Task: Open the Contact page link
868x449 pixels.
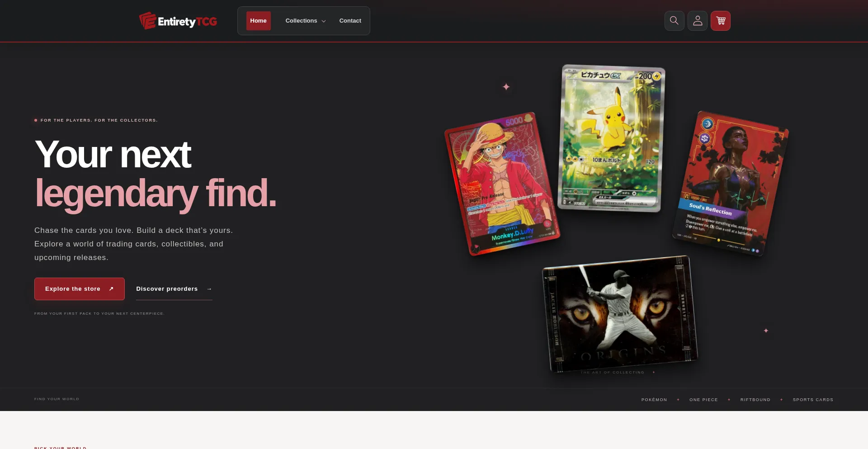Action: 350,21
